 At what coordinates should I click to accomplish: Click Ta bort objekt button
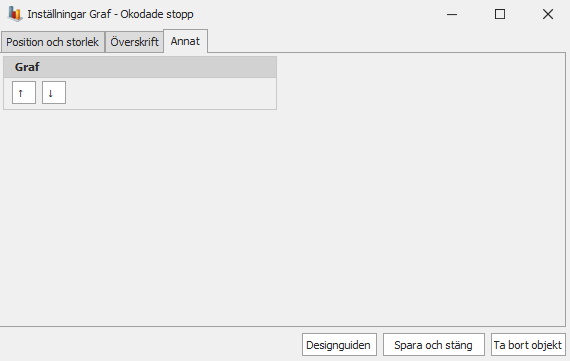click(528, 345)
